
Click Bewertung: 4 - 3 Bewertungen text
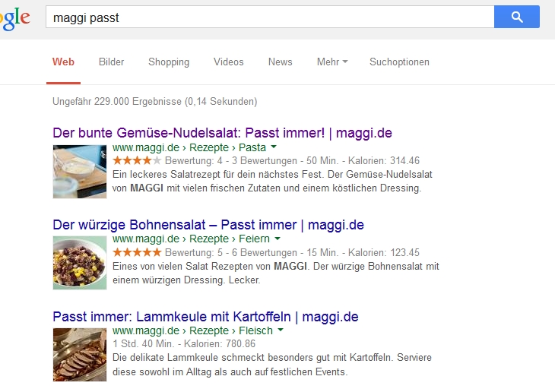click(x=231, y=161)
